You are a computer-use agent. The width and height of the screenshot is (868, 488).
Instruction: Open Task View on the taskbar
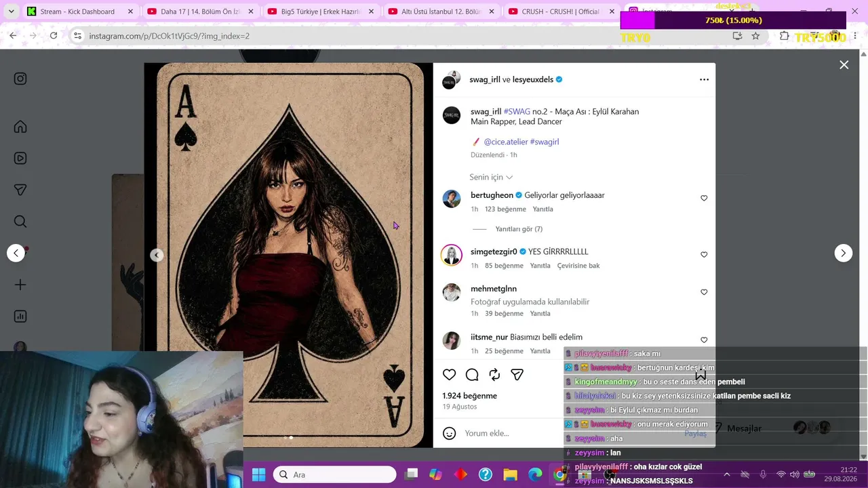pos(412,475)
